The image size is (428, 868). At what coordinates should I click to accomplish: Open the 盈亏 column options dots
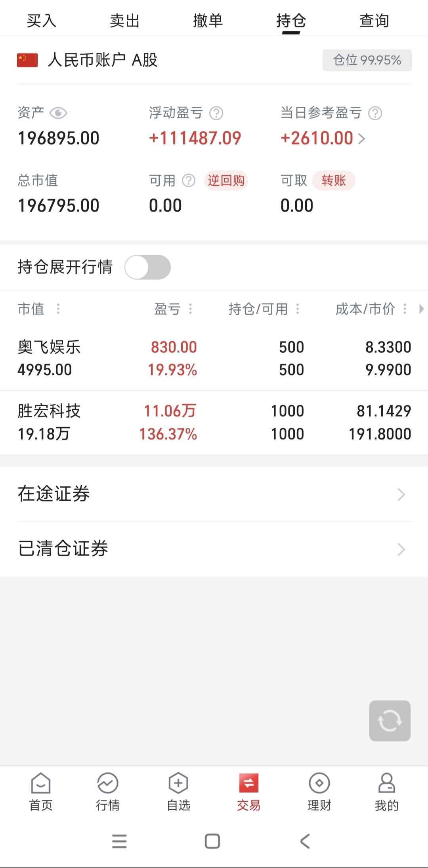pyautogui.click(x=191, y=309)
